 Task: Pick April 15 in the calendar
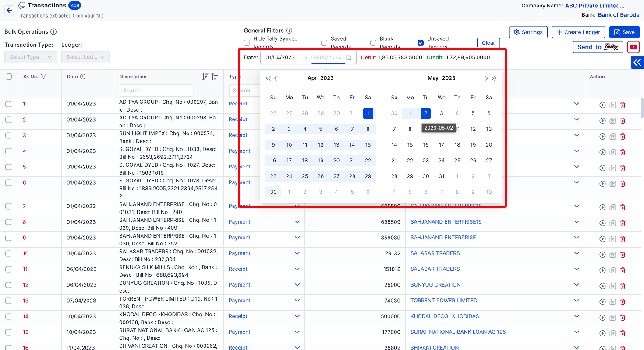tap(368, 145)
